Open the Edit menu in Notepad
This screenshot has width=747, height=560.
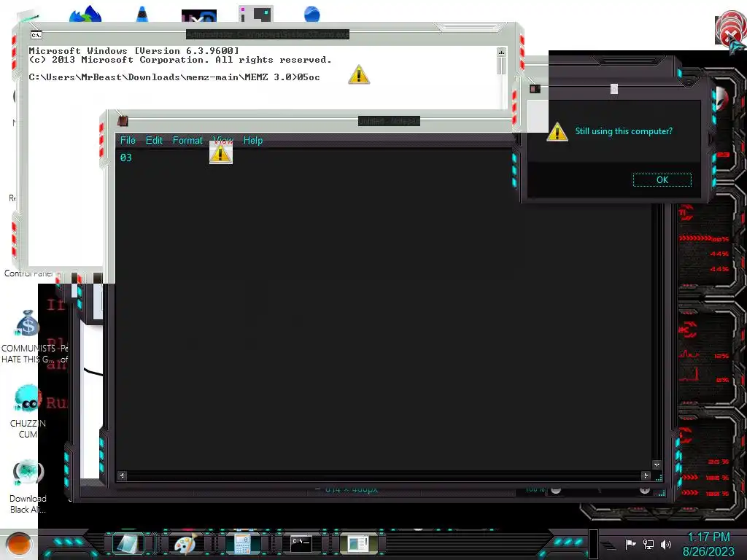coord(154,141)
